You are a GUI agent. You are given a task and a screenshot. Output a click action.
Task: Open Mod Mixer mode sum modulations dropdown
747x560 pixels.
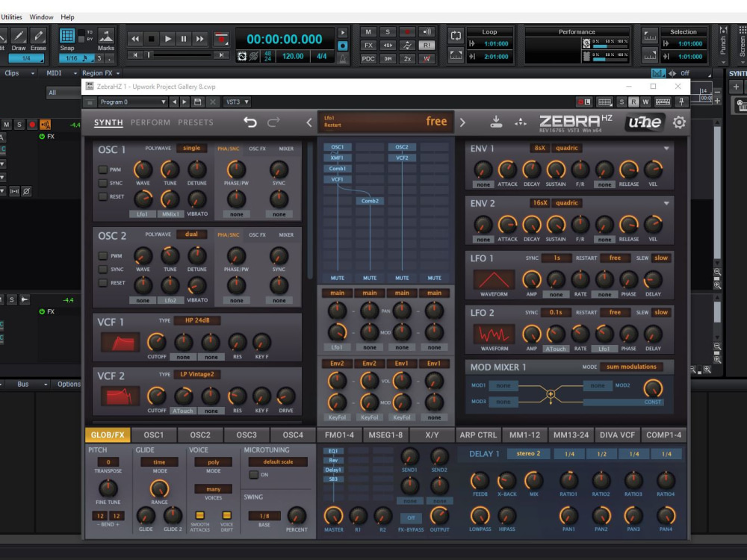click(631, 367)
